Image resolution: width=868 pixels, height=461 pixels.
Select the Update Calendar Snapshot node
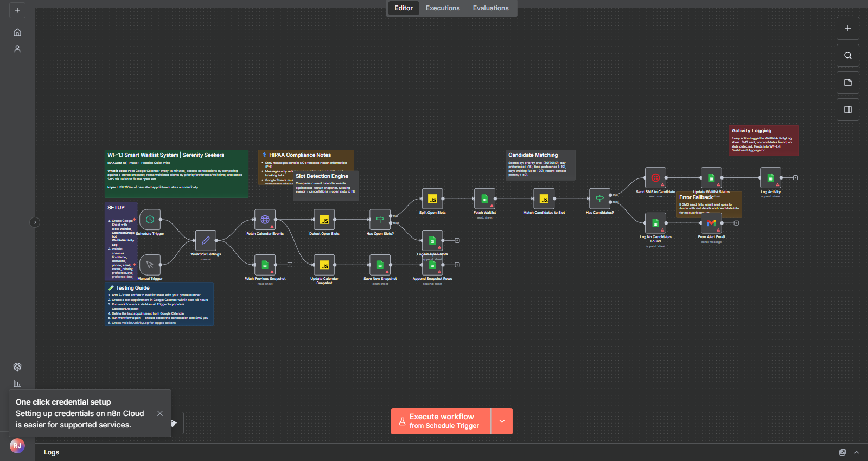[324, 265]
